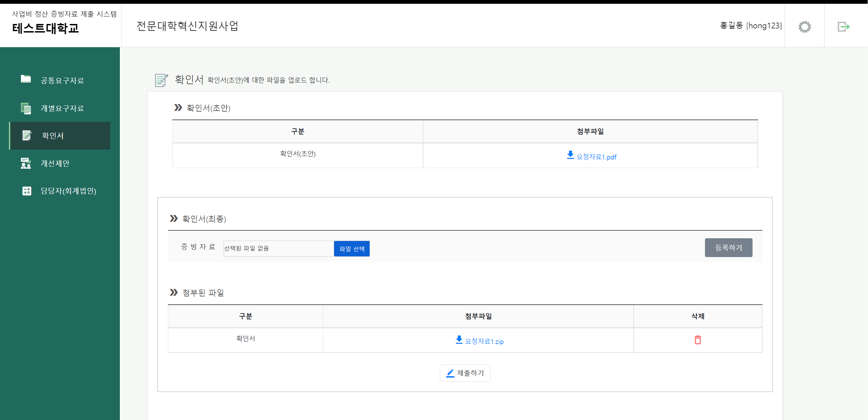
Task: Open 개별요구자료 menu item
Action: point(62,108)
